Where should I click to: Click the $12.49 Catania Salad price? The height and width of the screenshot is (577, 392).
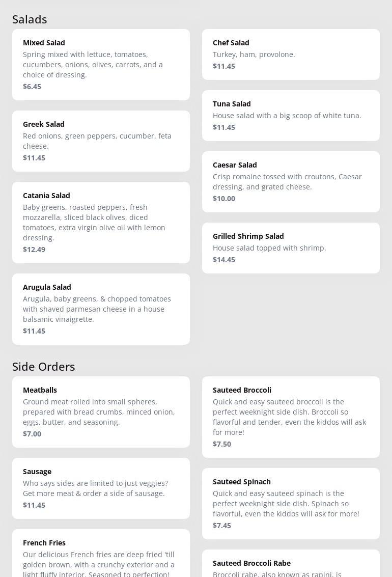(34, 250)
